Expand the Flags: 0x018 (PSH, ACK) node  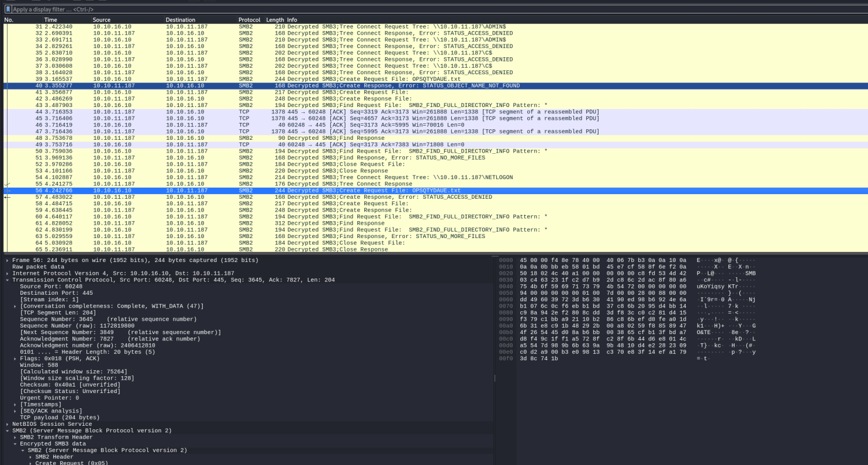(x=15, y=359)
